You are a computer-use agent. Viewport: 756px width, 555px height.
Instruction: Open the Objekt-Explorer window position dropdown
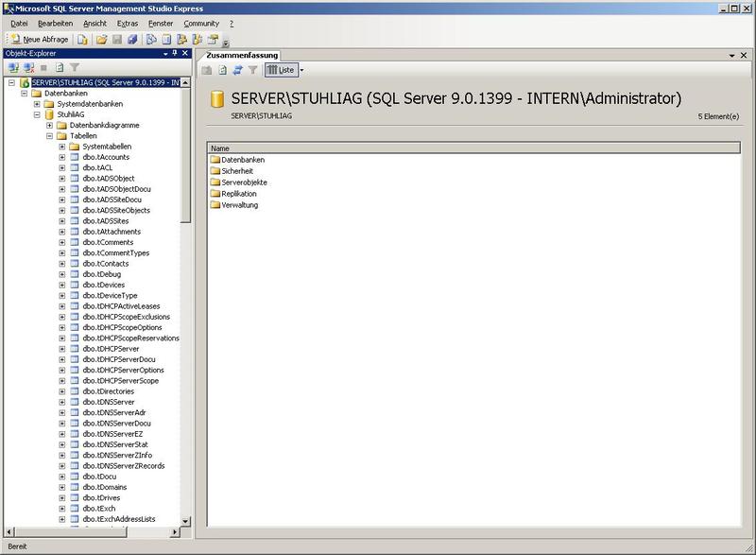[x=165, y=54]
